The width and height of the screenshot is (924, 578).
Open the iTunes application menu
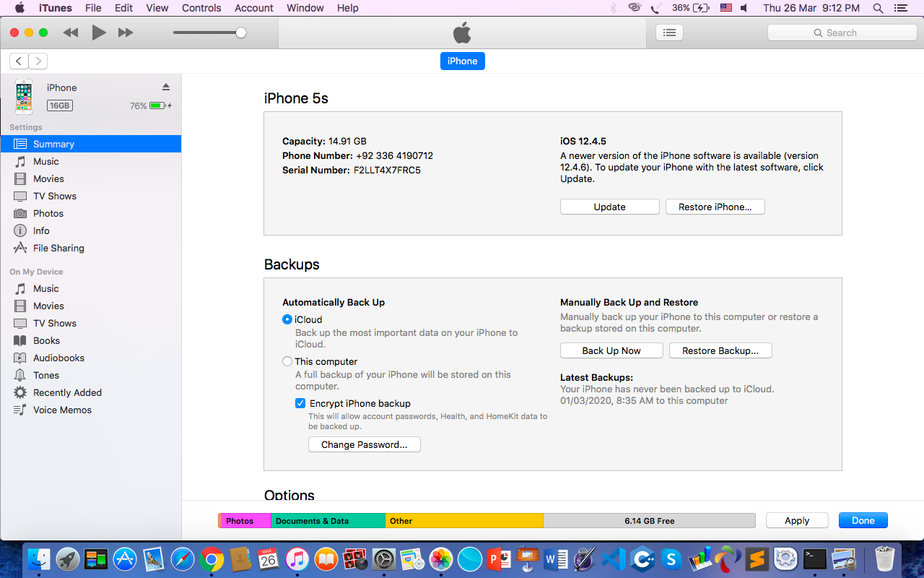point(56,8)
